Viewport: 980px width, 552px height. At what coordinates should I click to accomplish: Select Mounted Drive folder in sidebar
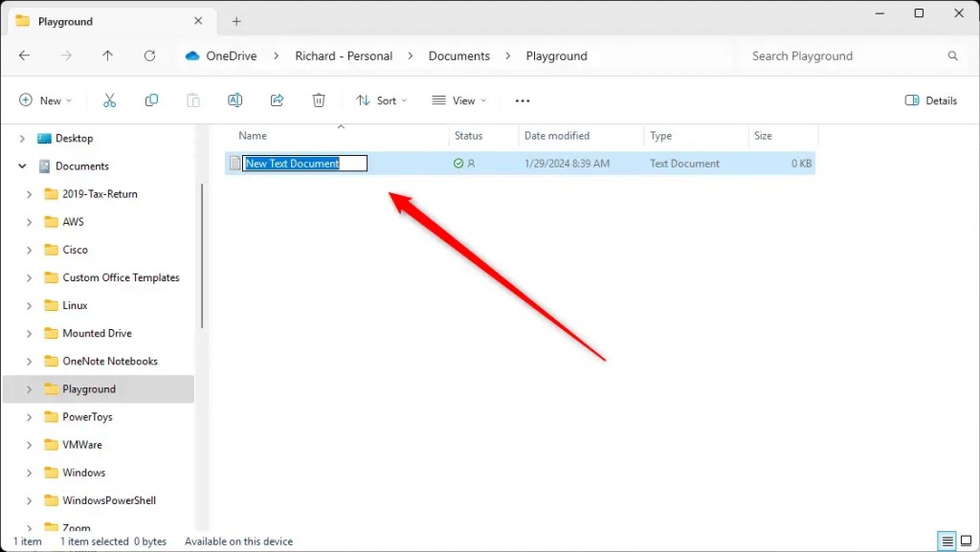point(97,334)
